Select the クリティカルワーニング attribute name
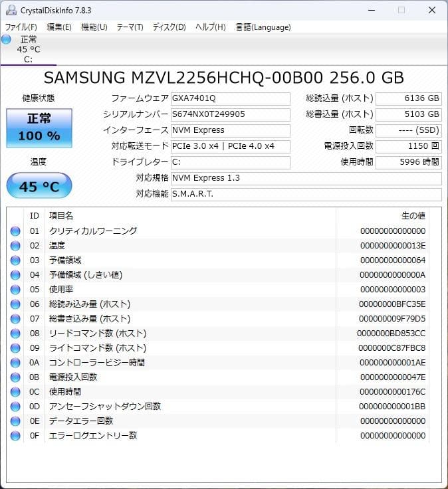Image resolution: width=448 pixels, height=489 pixels. coord(93,231)
